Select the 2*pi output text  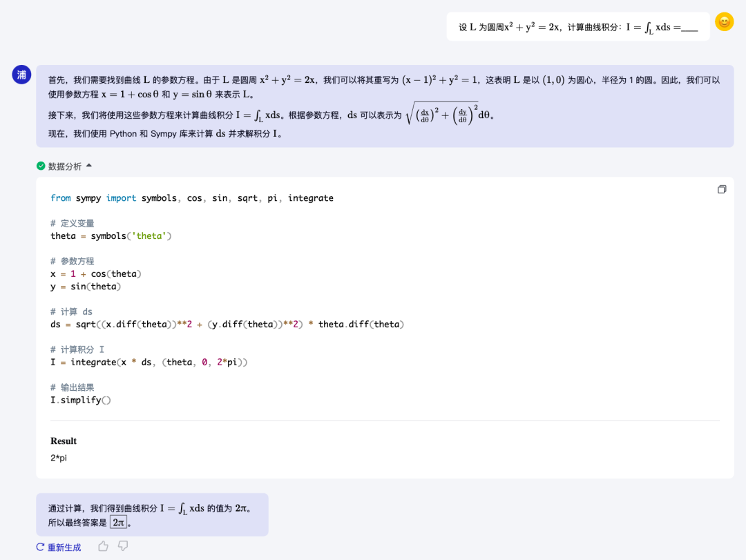click(58, 457)
